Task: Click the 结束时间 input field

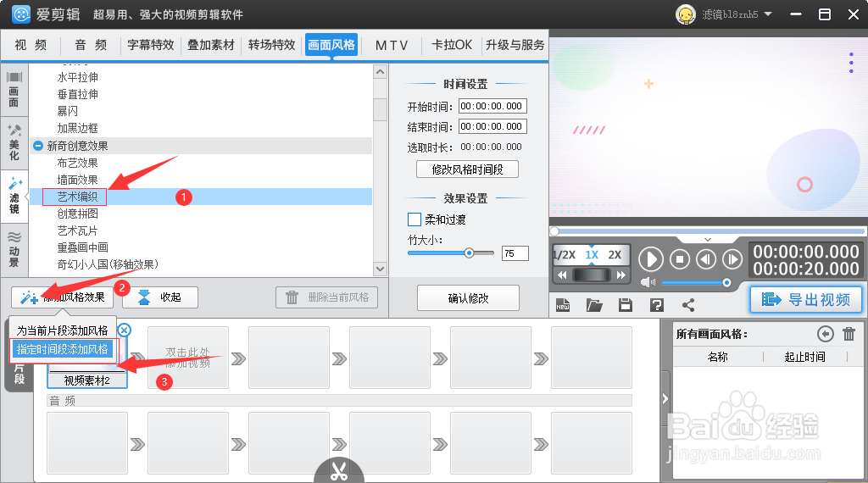Action: point(492,127)
